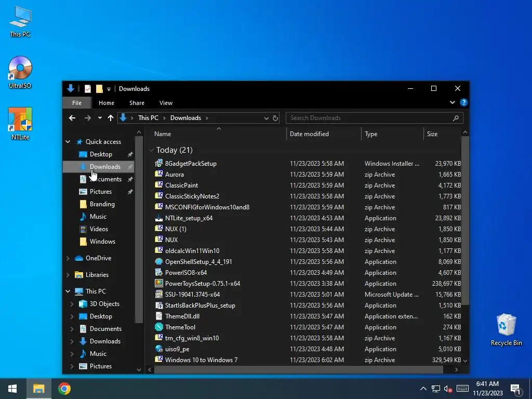Select the NTLite_setup_x64 application icon
This screenshot has height=399, width=532.
pos(159,218)
